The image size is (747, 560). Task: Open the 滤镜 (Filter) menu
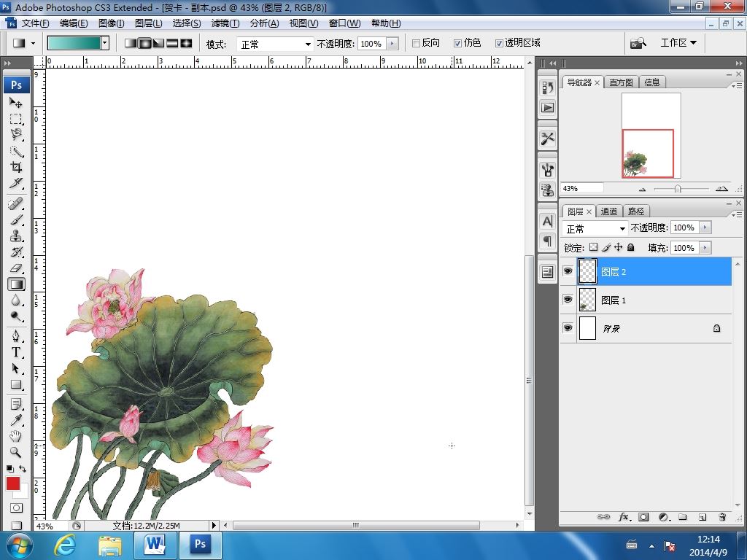(225, 23)
